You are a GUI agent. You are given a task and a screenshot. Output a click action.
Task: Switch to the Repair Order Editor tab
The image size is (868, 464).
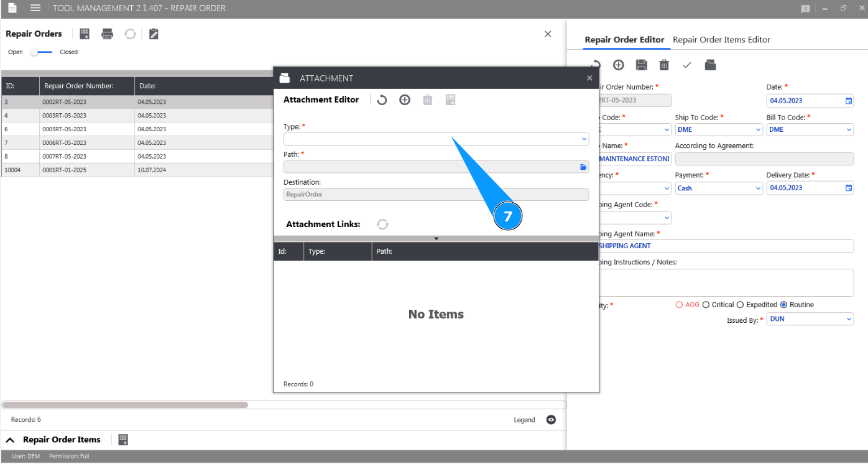pos(625,40)
